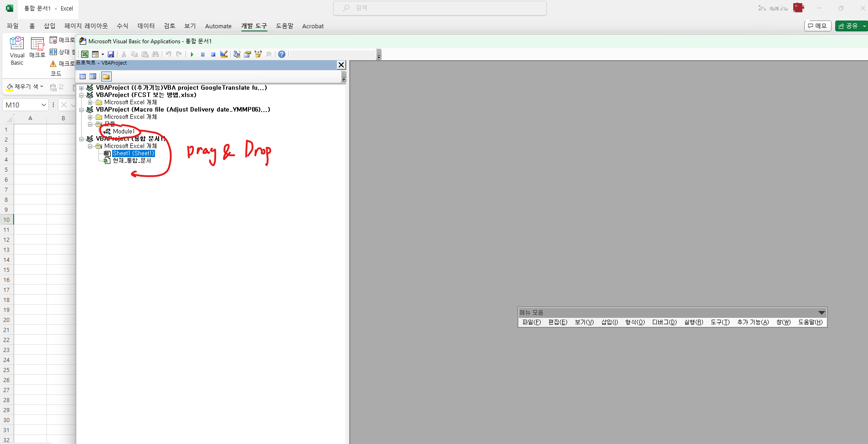Click the 메모 button in Excel
The image size is (868, 444).
click(818, 26)
